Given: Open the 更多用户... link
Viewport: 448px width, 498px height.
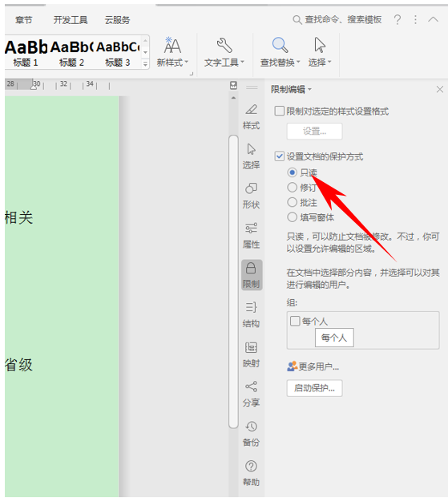Looking at the screenshot, I should pos(313,366).
